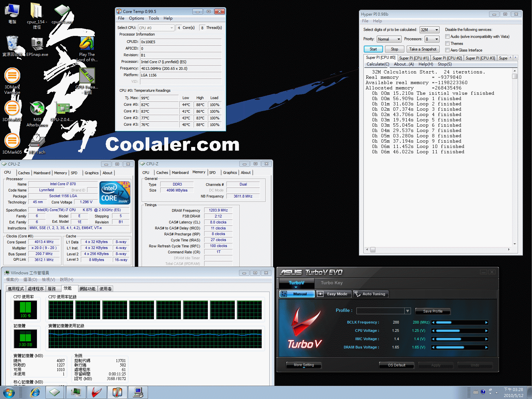Launch Play The Lord of the Rings shortcut

[x=87, y=49]
